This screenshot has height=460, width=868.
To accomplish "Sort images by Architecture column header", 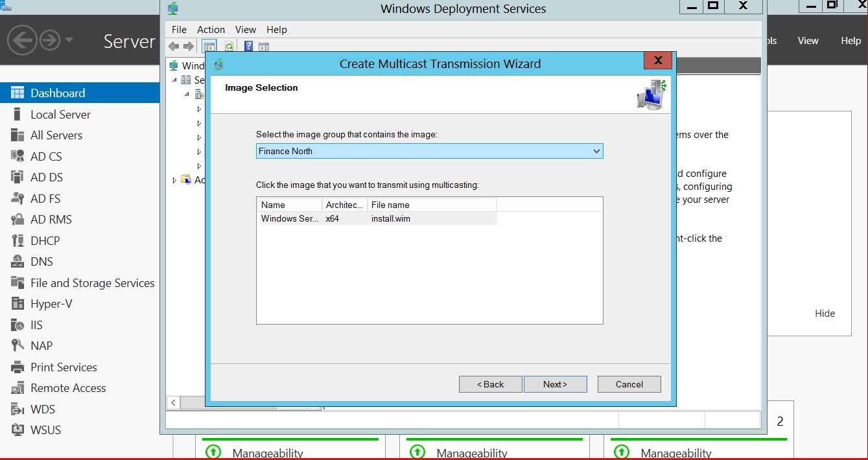I will tap(344, 205).
